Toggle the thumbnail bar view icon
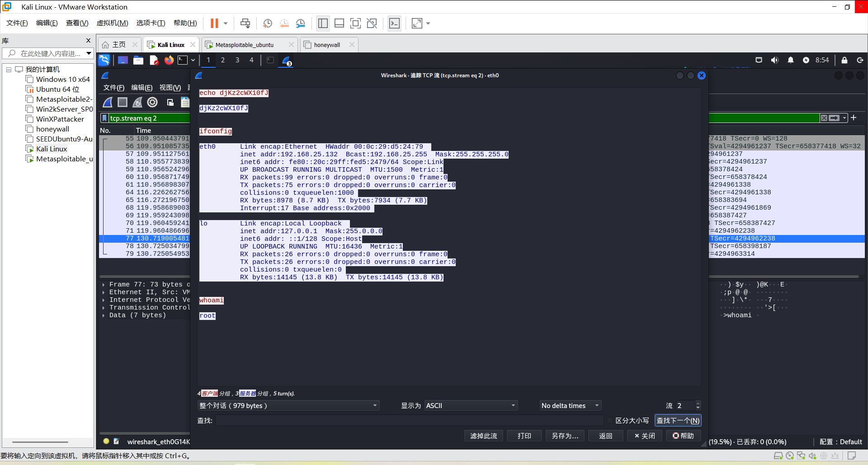Screen dimensions: 868x465 tap(340, 23)
